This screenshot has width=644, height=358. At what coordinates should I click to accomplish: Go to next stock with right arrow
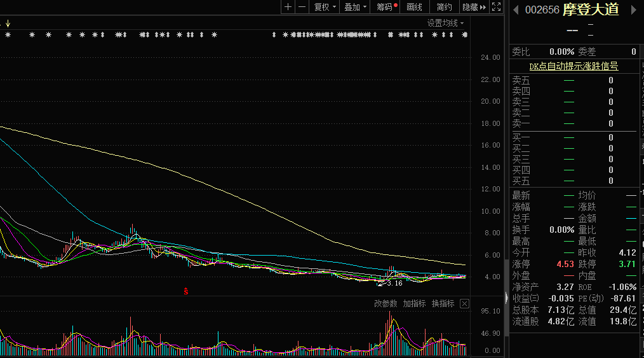pyautogui.click(x=633, y=10)
